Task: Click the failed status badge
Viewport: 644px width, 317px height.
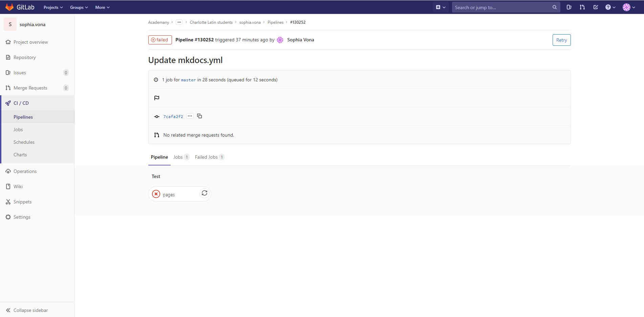Action: pyautogui.click(x=160, y=40)
